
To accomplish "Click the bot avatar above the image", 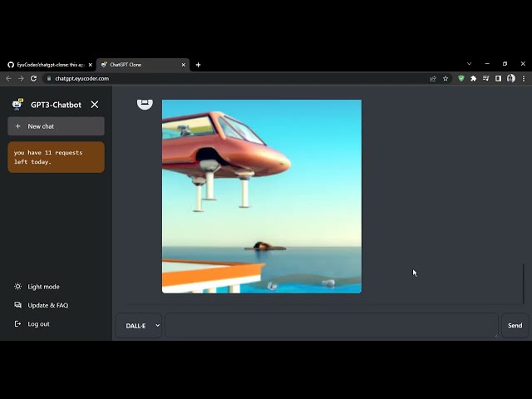I will (145, 103).
